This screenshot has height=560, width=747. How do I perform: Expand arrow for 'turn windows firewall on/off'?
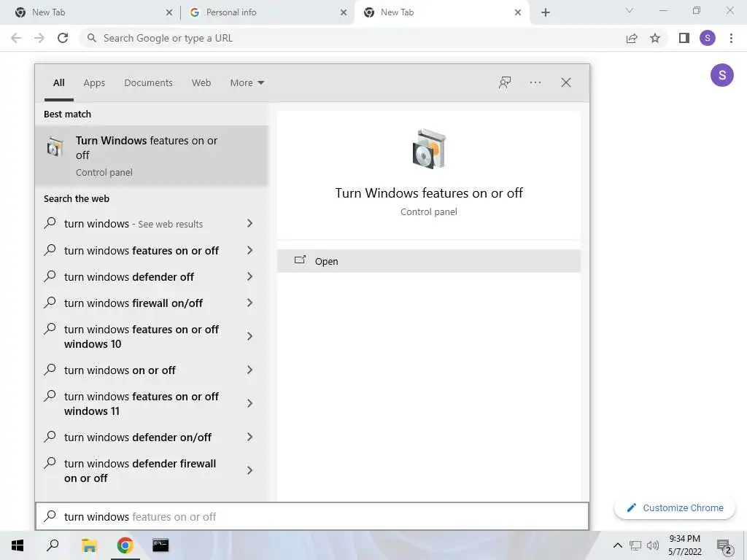point(249,303)
